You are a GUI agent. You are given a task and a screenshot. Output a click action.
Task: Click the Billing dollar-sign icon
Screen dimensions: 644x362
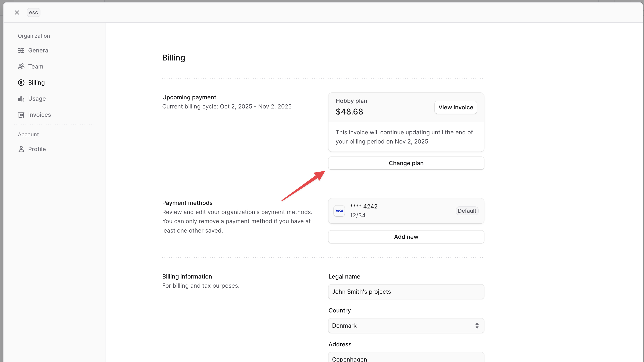coord(21,83)
